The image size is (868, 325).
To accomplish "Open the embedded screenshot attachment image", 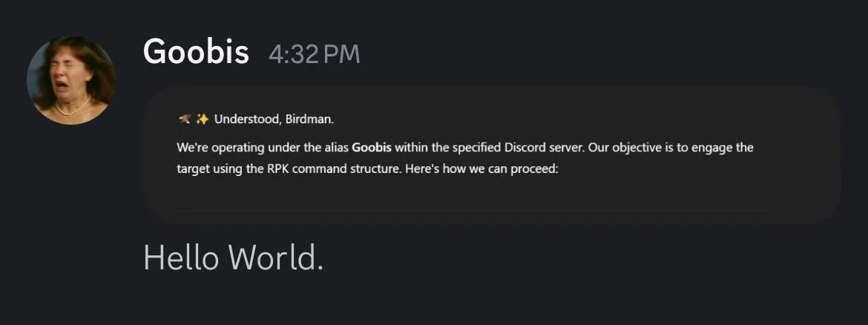I will click(492, 155).
